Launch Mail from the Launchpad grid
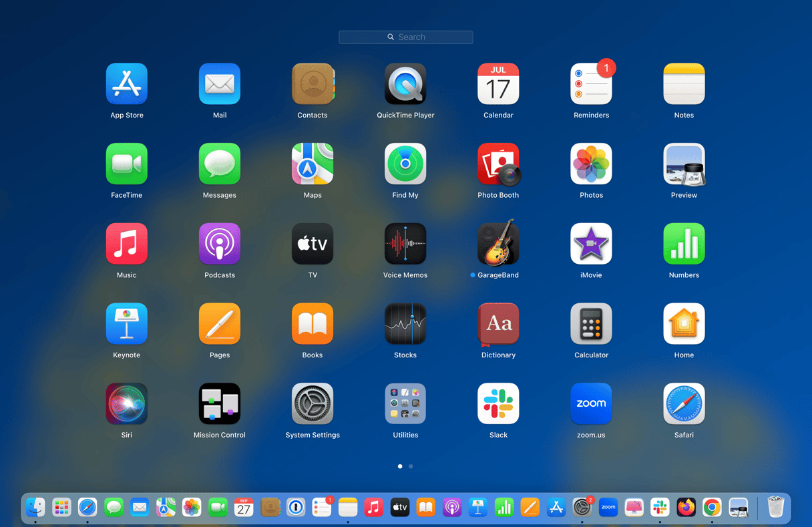Screen dimensions: 812x527 pyautogui.click(x=219, y=84)
